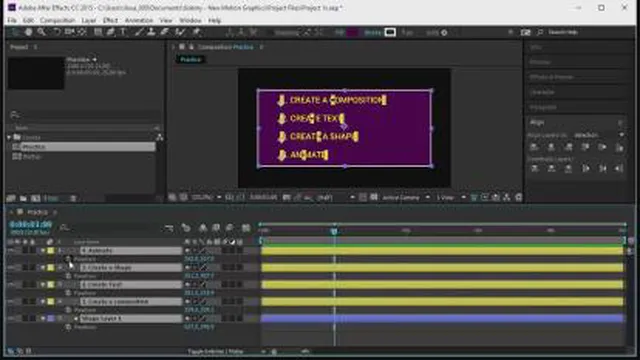This screenshot has width=640, height=360.
Task: Open the Composition menu
Action: click(x=58, y=20)
